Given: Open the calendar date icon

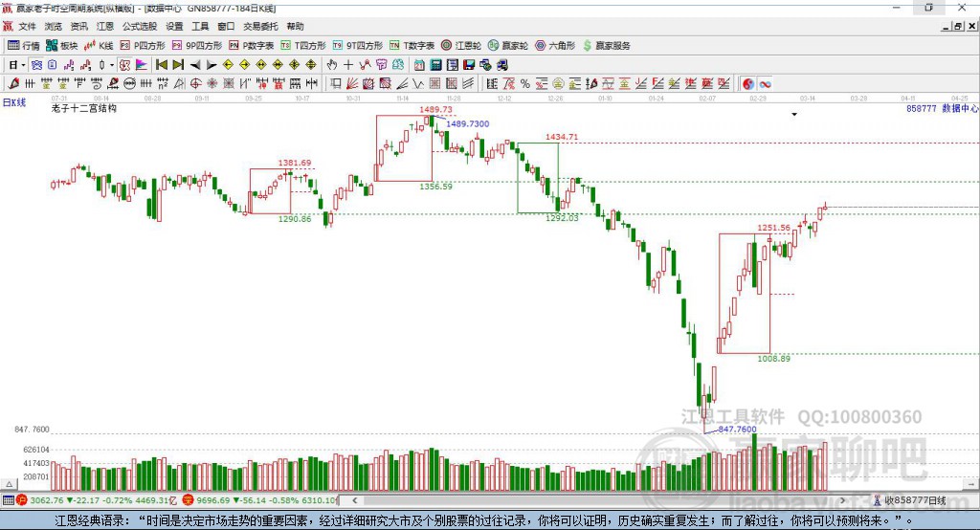Looking at the screenshot, I should [419, 65].
